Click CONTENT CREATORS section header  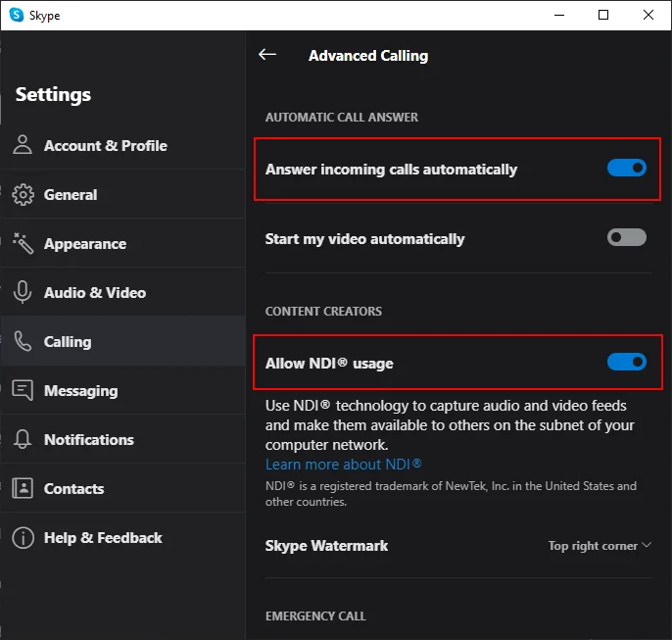click(323, 312)
